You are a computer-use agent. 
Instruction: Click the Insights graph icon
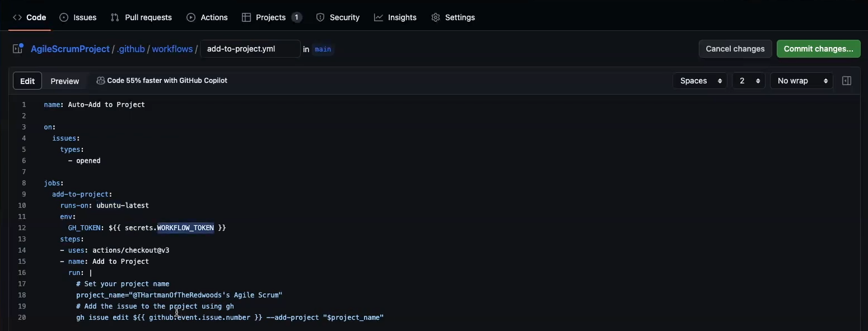point(379,17)
